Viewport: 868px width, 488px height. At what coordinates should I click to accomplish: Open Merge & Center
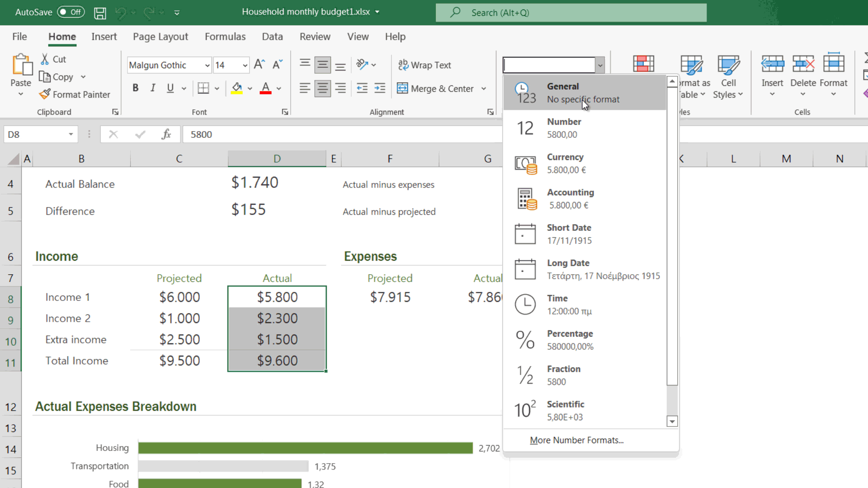pos(435,89)
